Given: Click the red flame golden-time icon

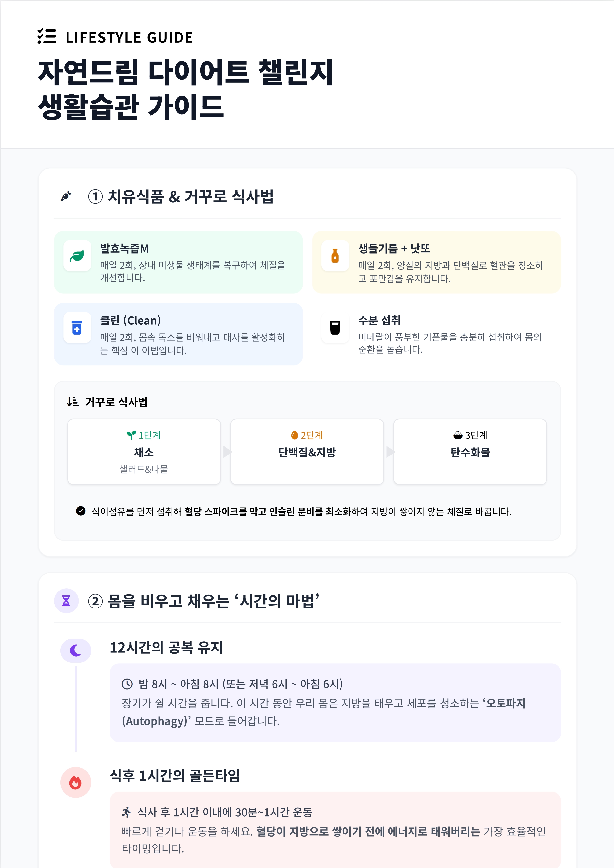Looking at the screenshot, I should [x=76, y=782].
